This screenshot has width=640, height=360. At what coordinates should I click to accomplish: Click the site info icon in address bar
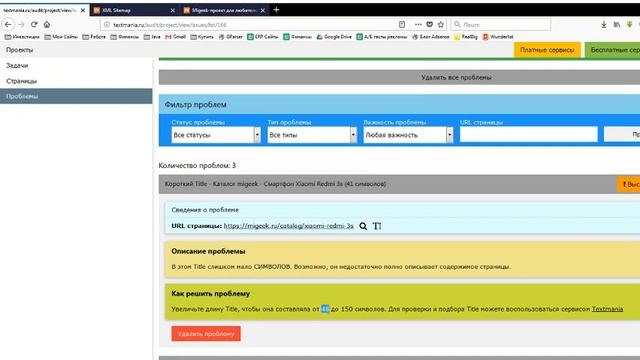tap(107, 24)
